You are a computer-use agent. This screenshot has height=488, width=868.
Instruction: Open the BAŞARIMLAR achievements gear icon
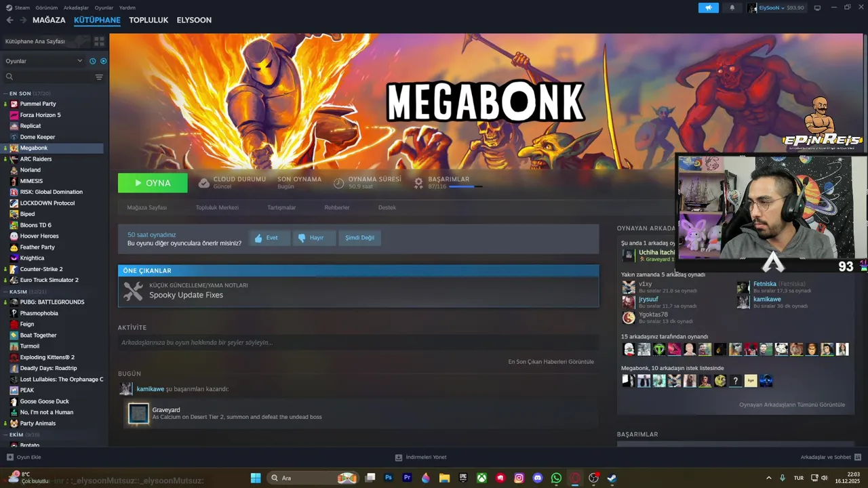pyautogui.click(x=418, y=183)
